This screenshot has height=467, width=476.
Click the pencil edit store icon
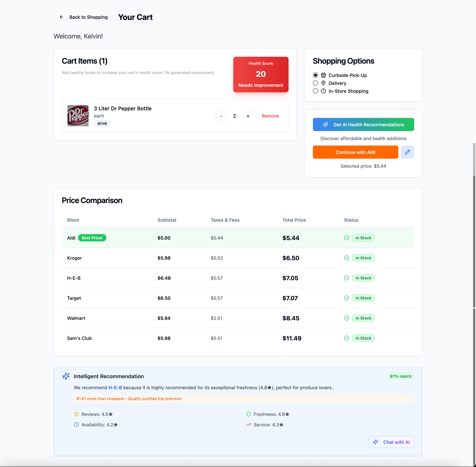coord(407,152)
